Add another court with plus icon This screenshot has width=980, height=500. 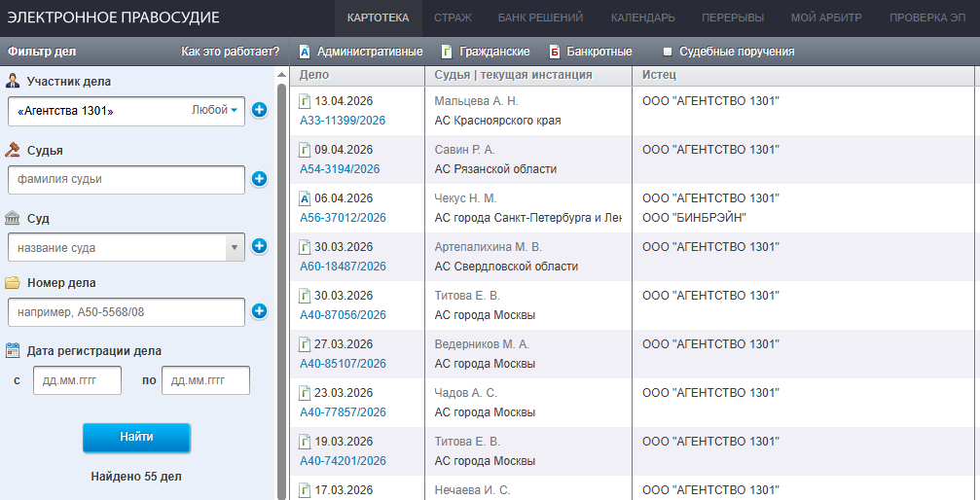[x=260, y=246]
